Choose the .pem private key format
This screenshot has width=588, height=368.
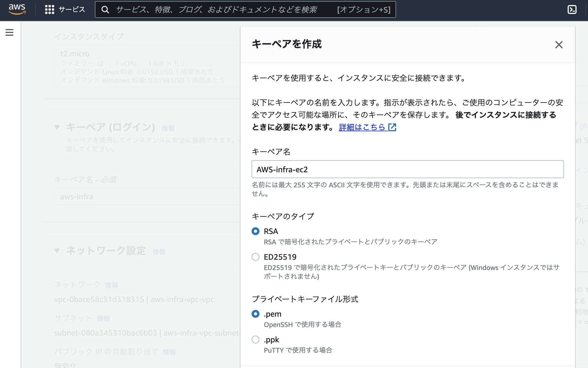point(256,314)
